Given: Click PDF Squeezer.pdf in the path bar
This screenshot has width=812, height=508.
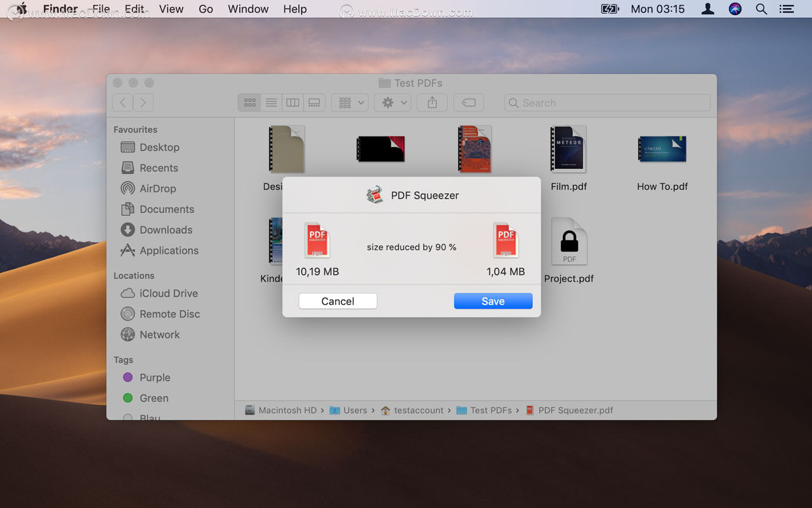Looking at the screenshot, I should click(x=569, y=410).
